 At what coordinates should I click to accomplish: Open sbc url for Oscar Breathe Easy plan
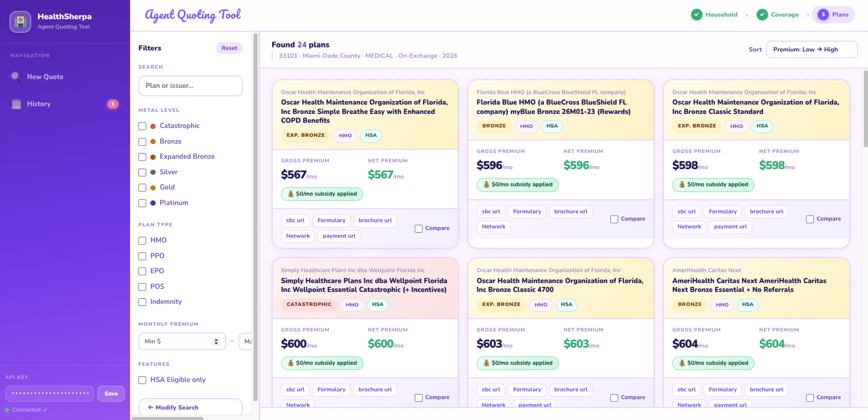pos(296,221)
